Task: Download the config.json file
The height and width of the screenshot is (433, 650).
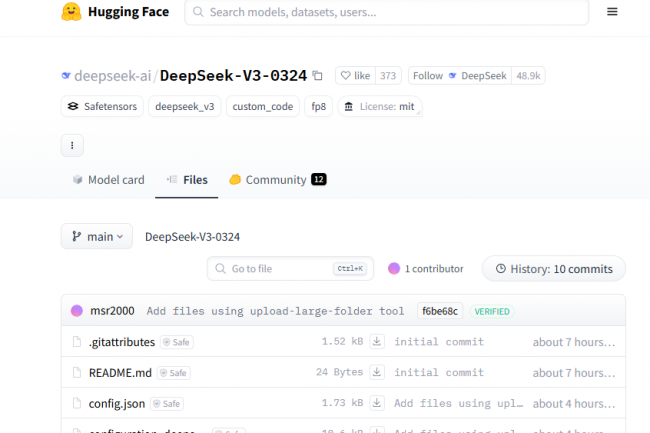Action: (x=377, y=403)
